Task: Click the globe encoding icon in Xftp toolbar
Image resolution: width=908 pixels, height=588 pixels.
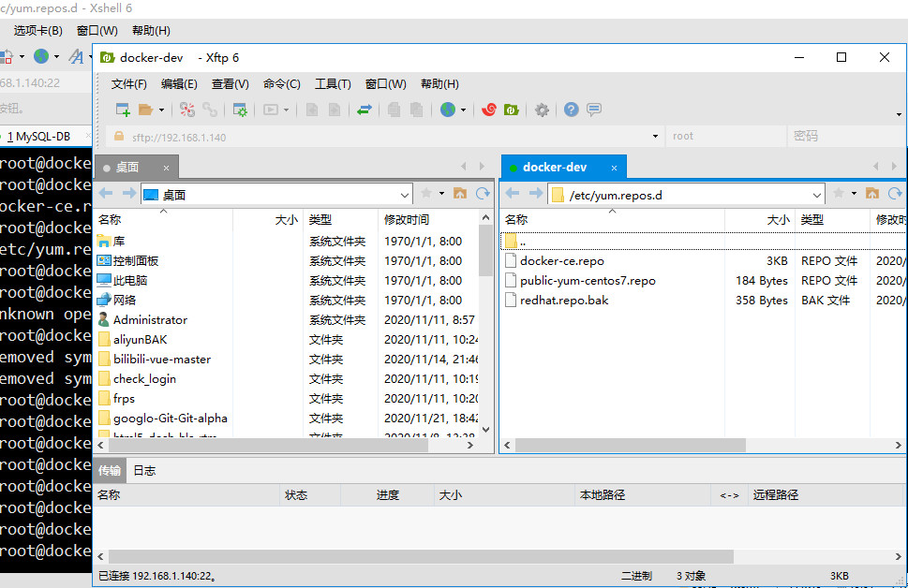Action: coord(448,110)
